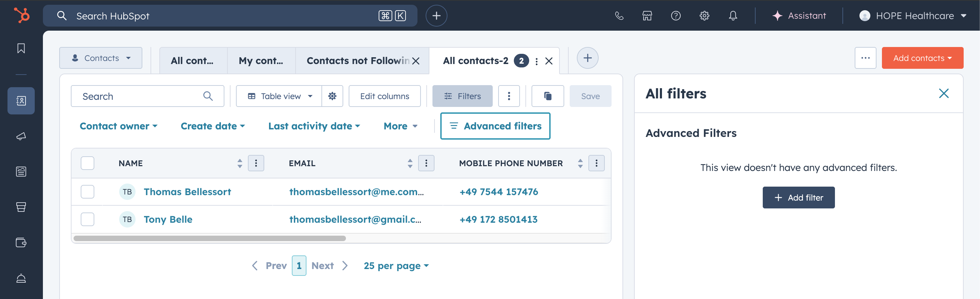This screenshot has height=299, width=980.
Task: Switch to Contacts not Following tab
Action: click(358, 61)
